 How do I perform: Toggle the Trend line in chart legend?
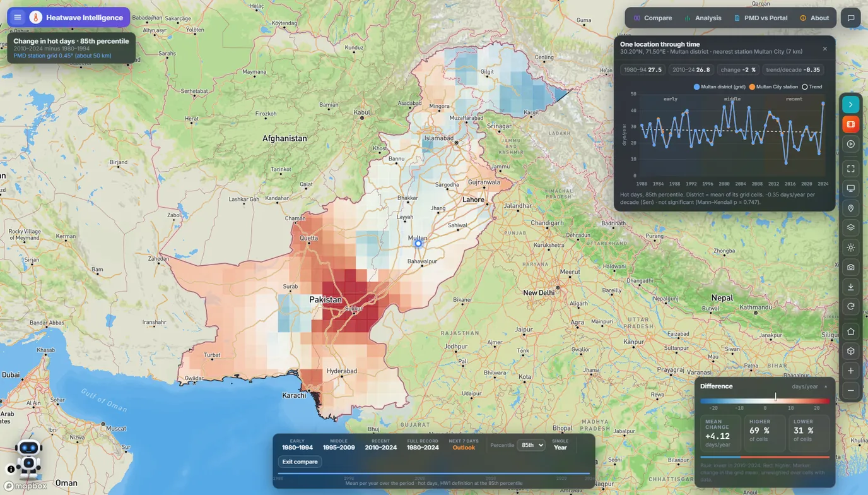click(812, 86)
